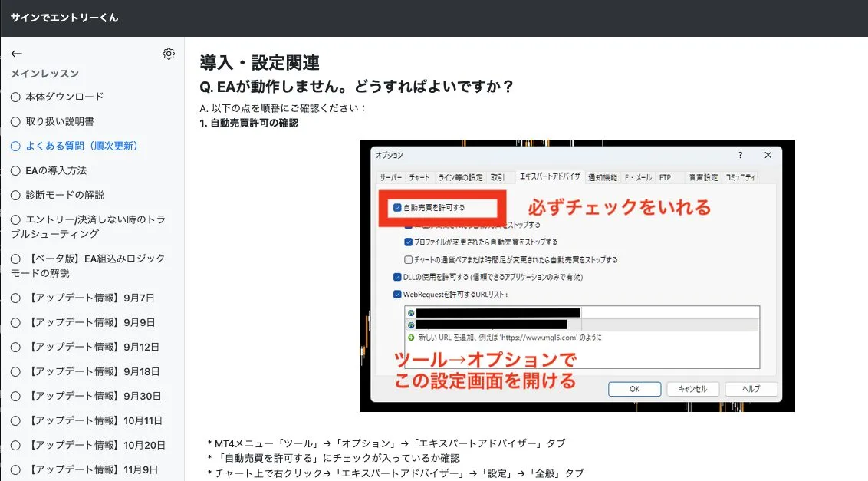Open the settings gear icon in sidebar
The image size is (868, 481).
tap(169, 54)
